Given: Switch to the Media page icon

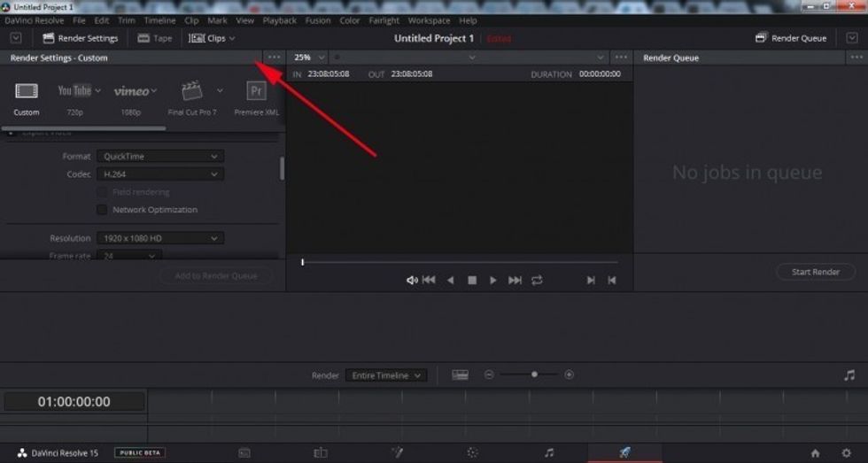Looking at the screenshot, I should click(244, 452).
